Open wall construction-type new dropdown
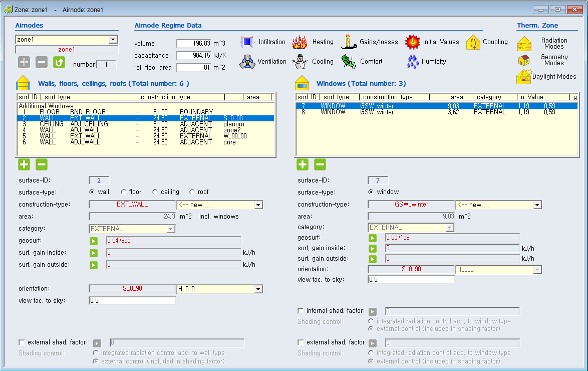 (x=258, y=205)
